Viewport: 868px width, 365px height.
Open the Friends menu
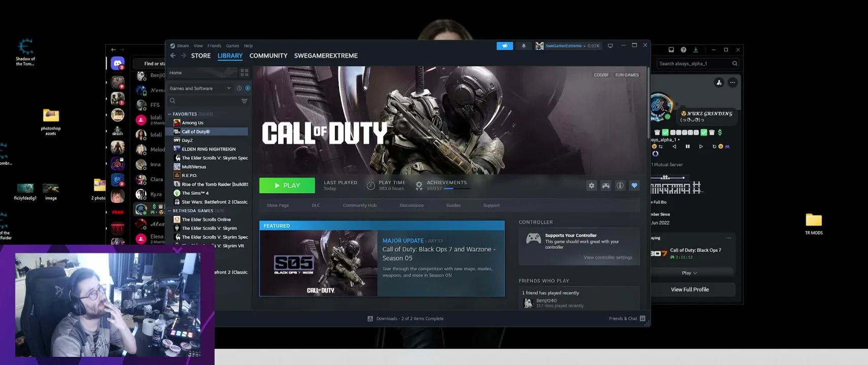[214, 46]
